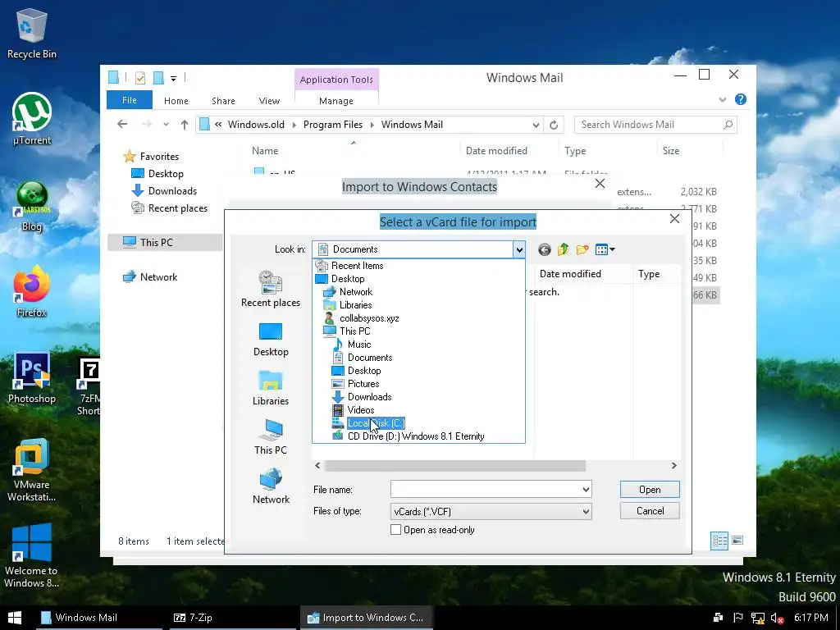Screen dimensions: 840x630
Task: Choose Videos in Look in list
Action: [x=361, y=410]
